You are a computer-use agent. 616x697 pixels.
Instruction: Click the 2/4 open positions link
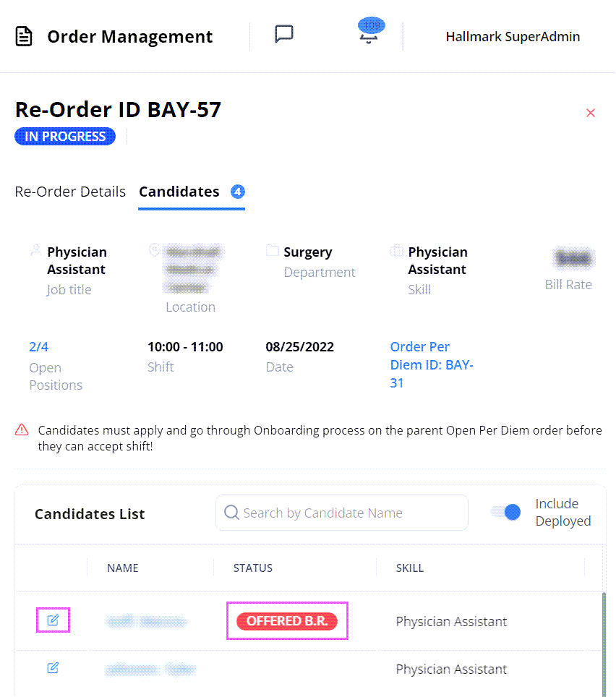tap(38, 347)
